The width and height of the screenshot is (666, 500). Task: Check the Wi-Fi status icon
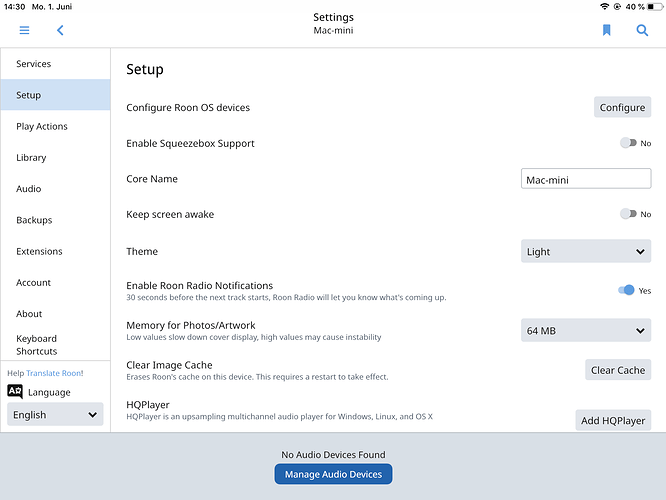pos(604,6)
